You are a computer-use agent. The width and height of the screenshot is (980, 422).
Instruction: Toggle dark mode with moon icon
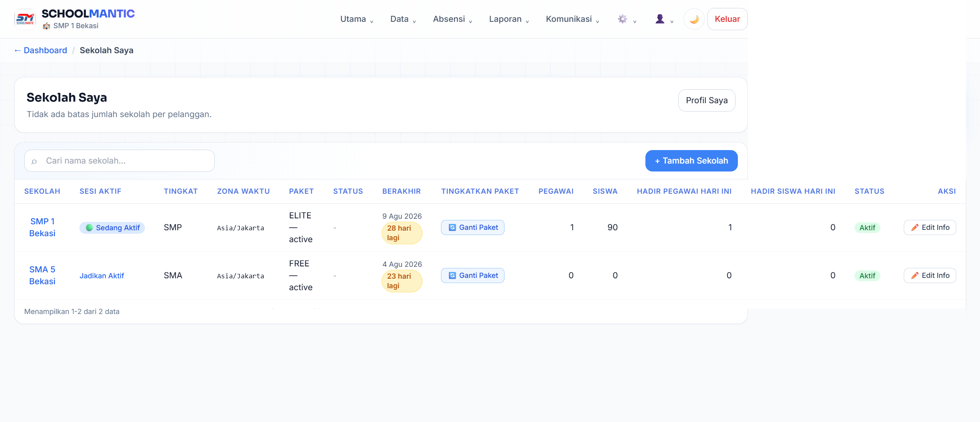tap(694, 19)
